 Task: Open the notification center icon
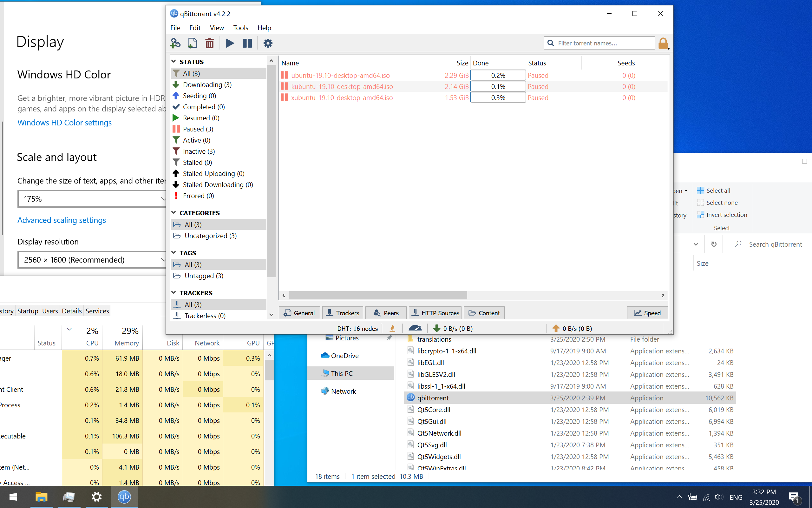[x=795, y=497]
